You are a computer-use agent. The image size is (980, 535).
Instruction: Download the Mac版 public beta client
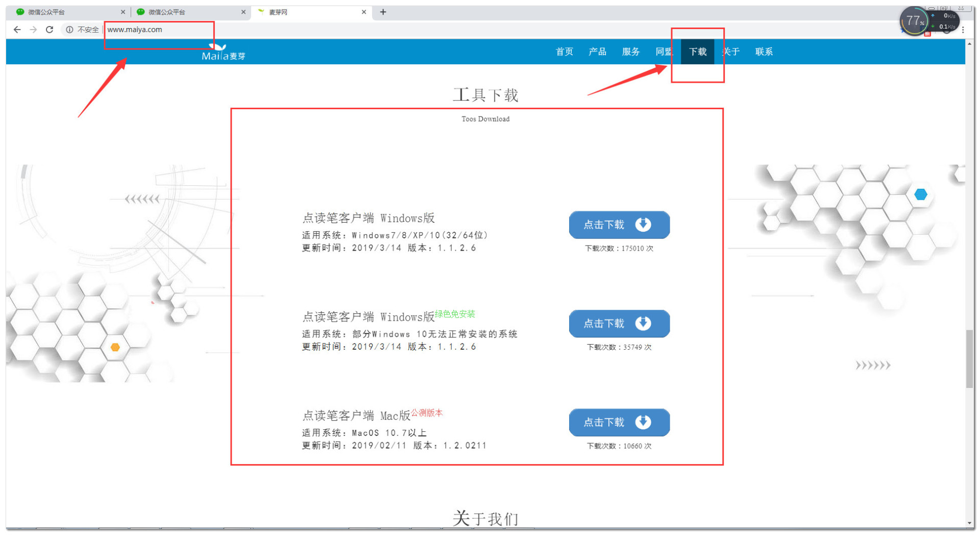619,422
